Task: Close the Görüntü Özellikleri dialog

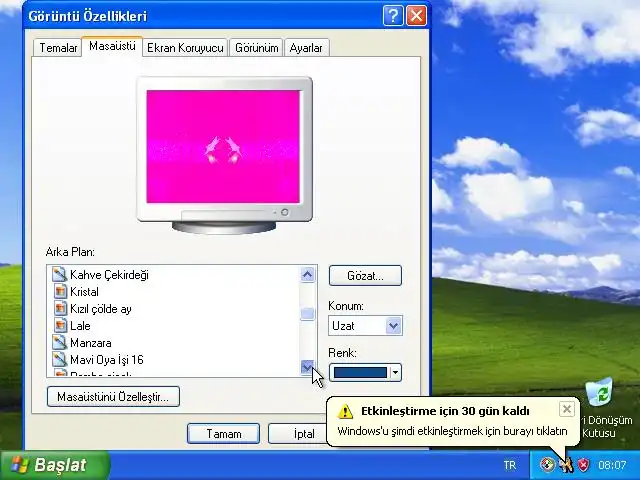Action: click(x=416, y=16)
